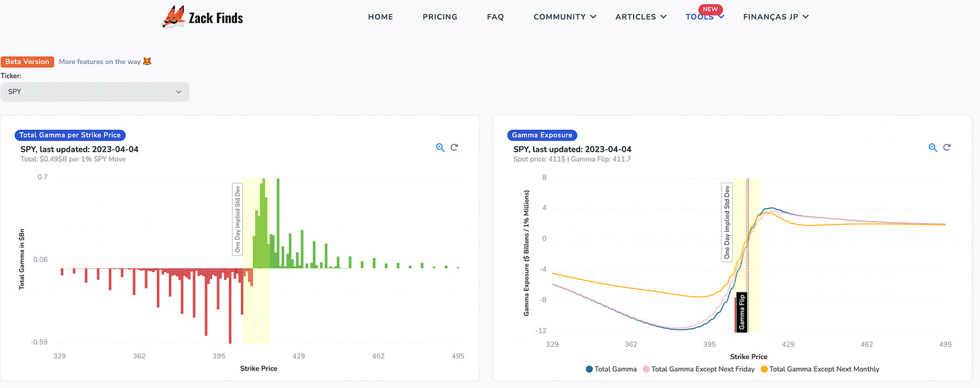Click reset icon on Gamma Exposure chart
The image size is (980, 388).
pyautogui.click(x=947, y=148)
